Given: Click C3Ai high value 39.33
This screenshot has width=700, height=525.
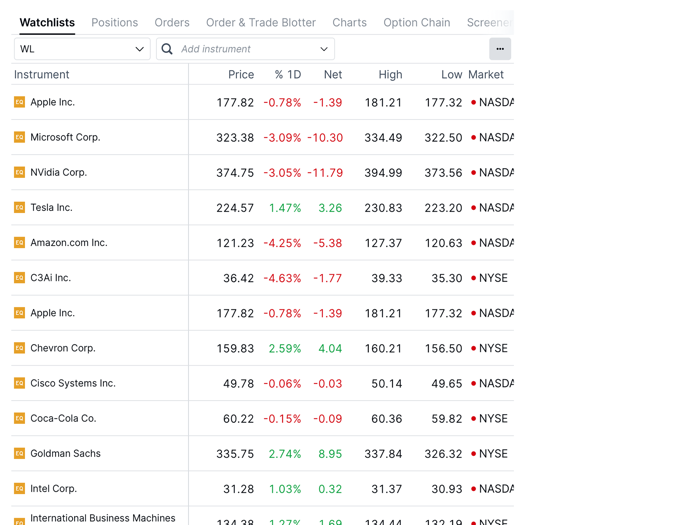Looking at the screenshot, I should (387, 278).
